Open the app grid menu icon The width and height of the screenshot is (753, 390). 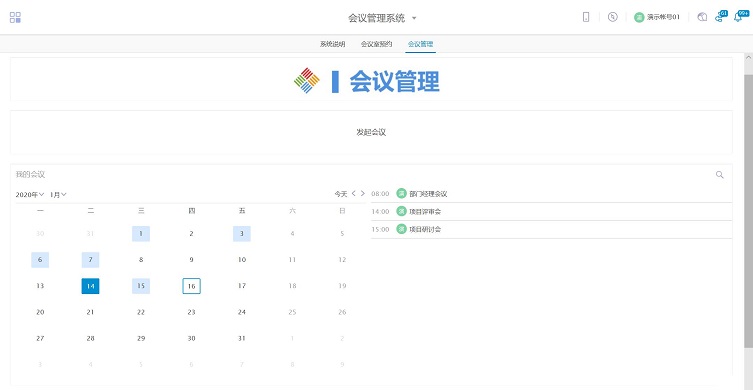coord(15,18)
